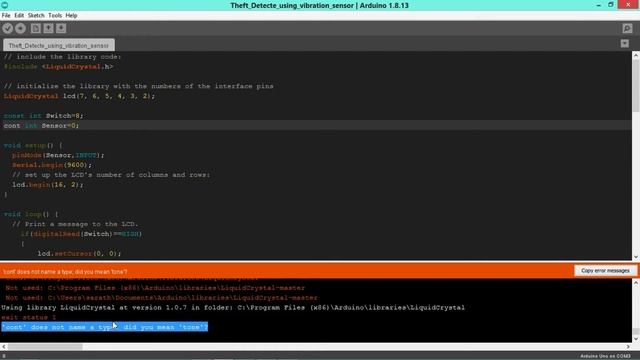Click the 'if(digitalRead(Switch)==HIGH)' line

point(81,234)
